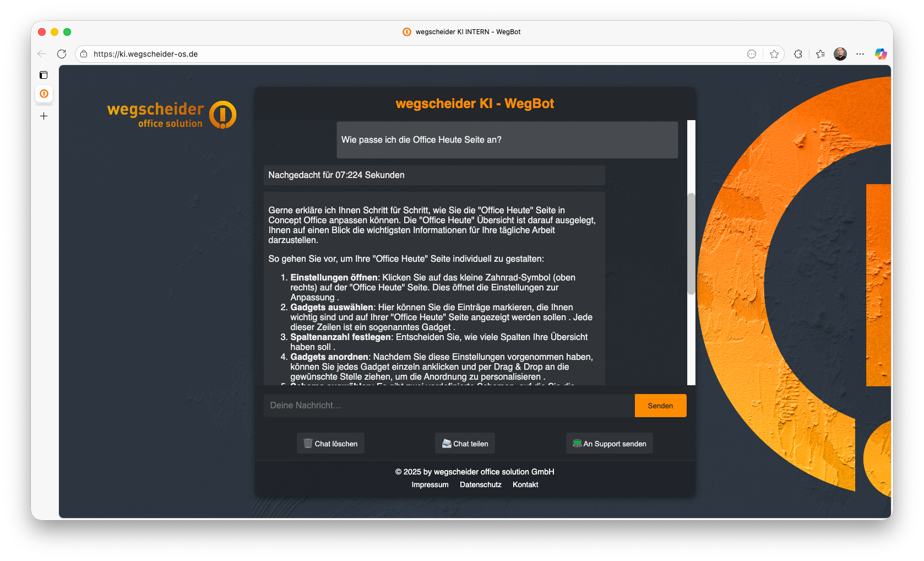The width and height of the screenshot is (924, 561).
Task: Open the favorites list icon
Action: coord(820,54)
